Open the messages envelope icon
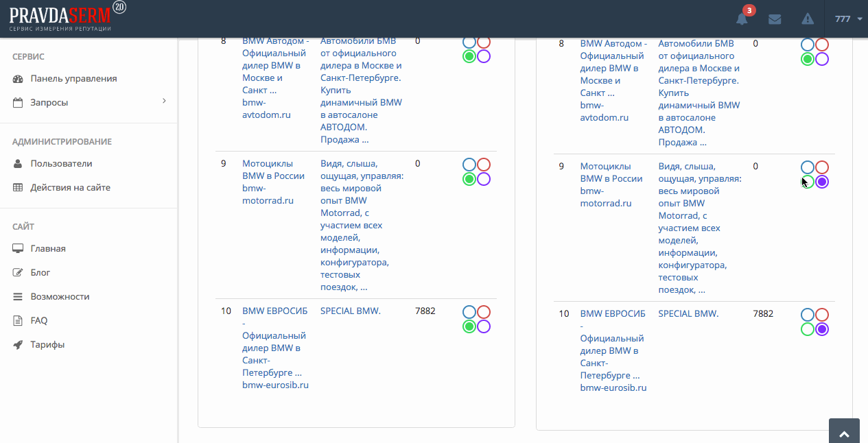 tap(775, 19)
